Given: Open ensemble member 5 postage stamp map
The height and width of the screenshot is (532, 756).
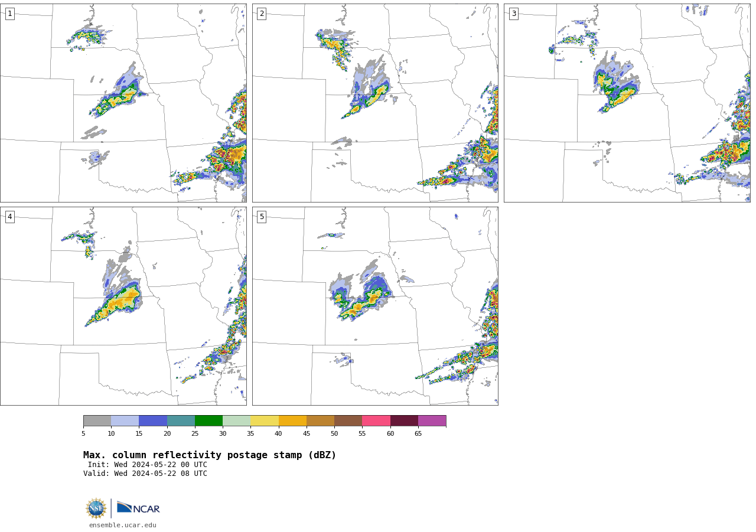Looking at the screenshot, I should pyautogui.click(x=375, y=306).
